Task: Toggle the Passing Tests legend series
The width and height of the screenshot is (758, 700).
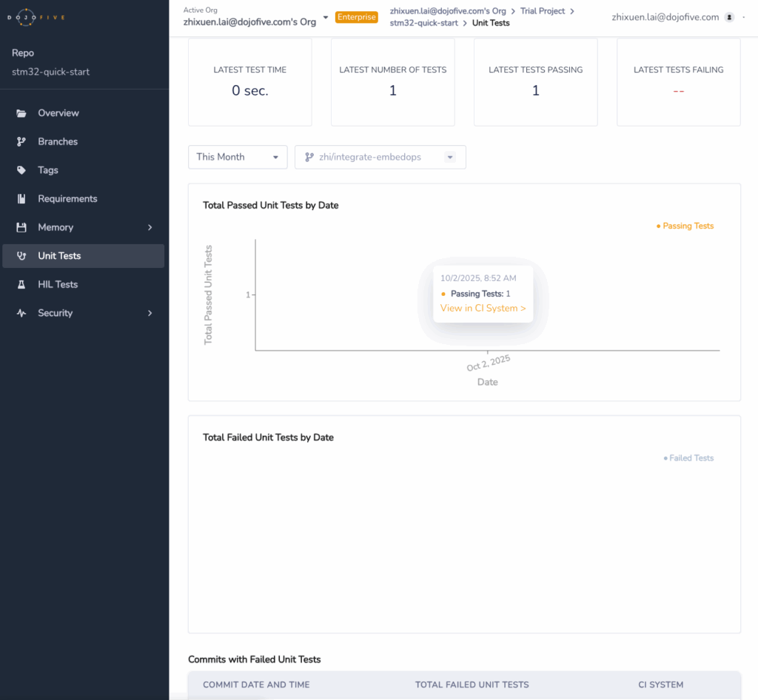Action: pos(685,226)
